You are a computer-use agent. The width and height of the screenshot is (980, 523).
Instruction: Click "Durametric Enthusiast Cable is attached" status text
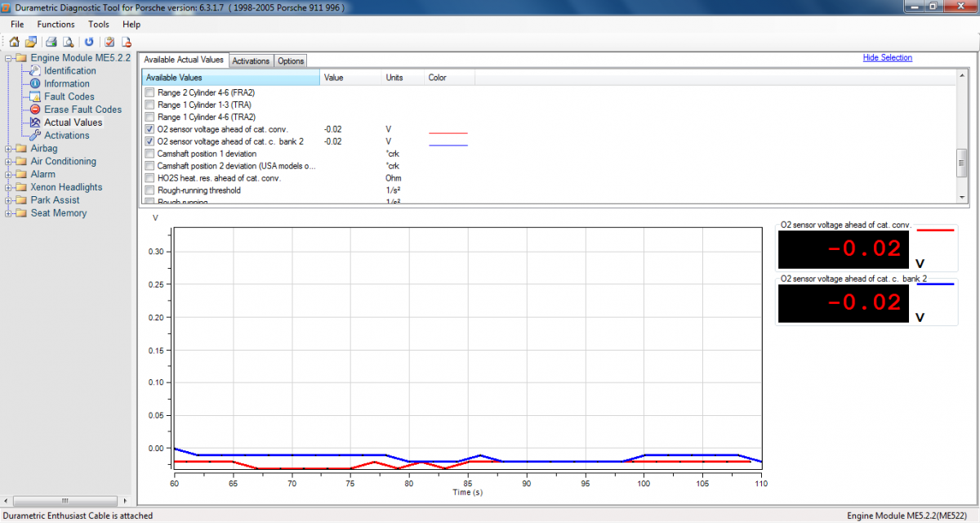[78, 516]
